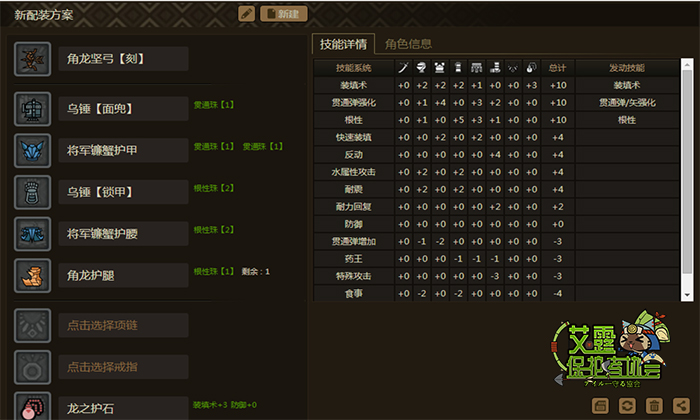Image resolution: width=700 pixels, height=420 pixels.
Task: Click the scrollbar down arrow
Action: tap(687, 295)
